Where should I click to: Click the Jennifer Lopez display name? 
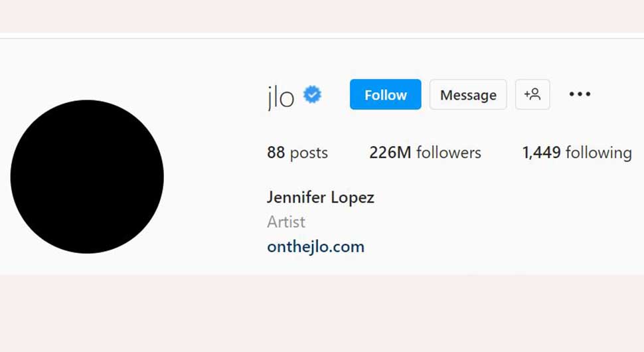pyautogui.click(x=321, y=197)
